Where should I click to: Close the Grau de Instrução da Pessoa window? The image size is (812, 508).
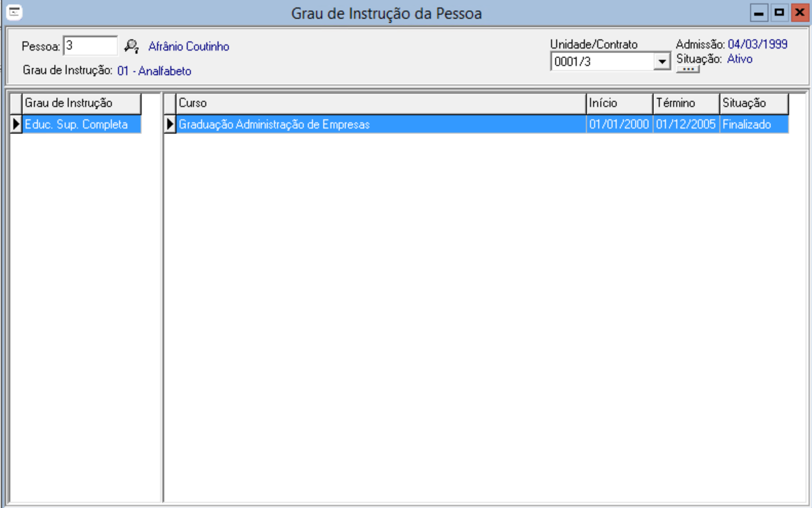tap(798, 12)
